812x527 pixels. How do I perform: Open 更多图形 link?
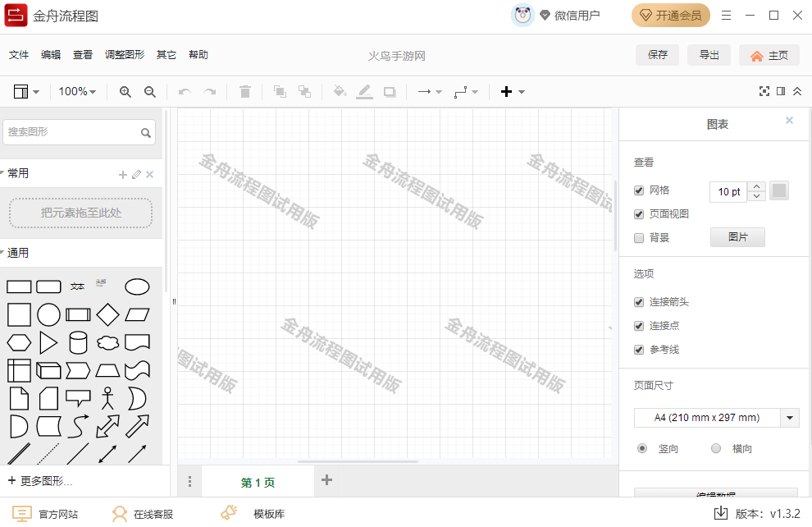coord(40,481)
